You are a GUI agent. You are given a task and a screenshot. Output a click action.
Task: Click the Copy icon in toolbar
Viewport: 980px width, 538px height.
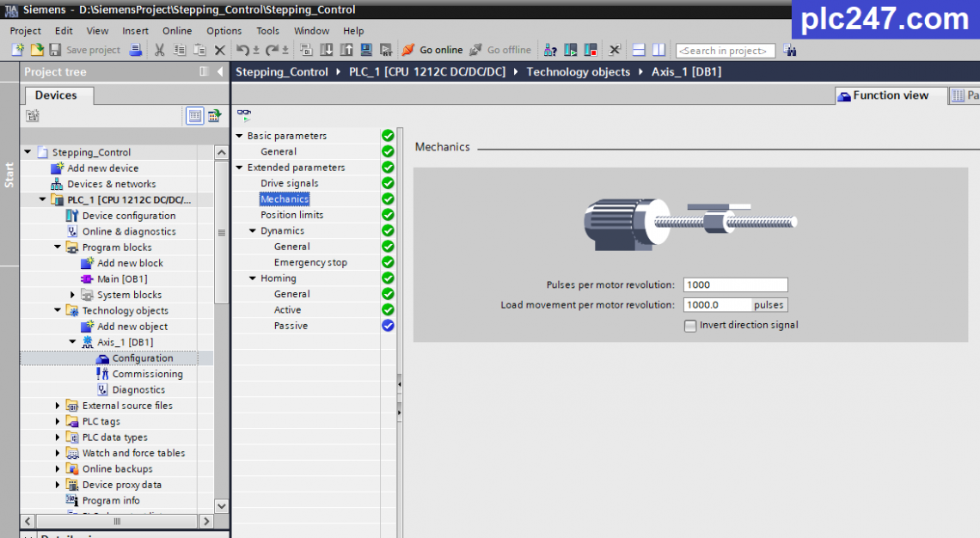(x=180, y=50)
